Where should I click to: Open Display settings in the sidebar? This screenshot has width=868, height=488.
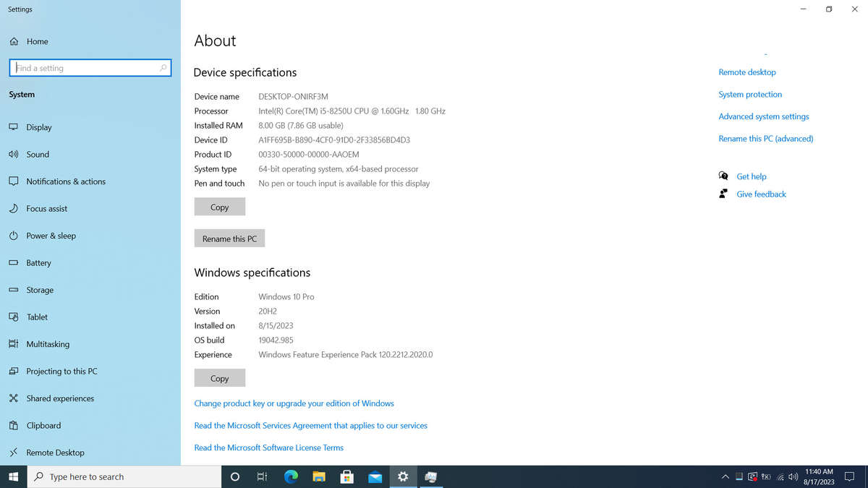pos(40,127)
